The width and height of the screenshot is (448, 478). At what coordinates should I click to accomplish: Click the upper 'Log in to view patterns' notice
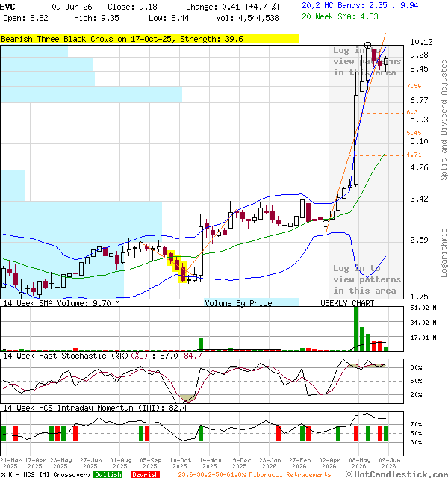click(x=367, y=61)
